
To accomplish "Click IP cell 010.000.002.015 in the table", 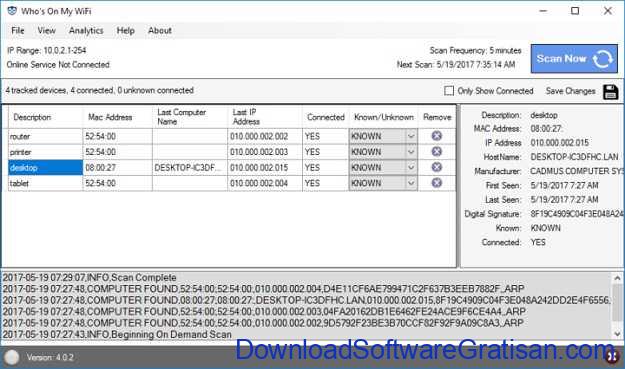I will (265, 167).
